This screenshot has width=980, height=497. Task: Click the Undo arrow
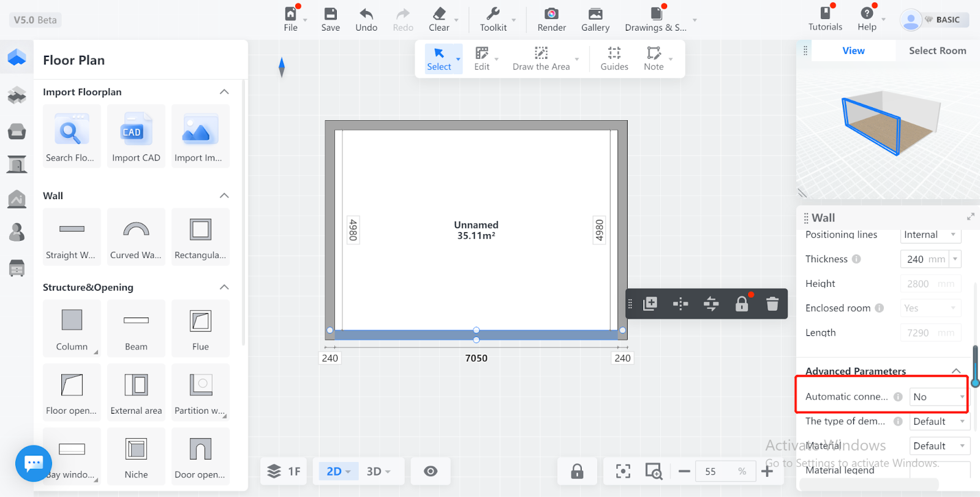coord(366,15)
